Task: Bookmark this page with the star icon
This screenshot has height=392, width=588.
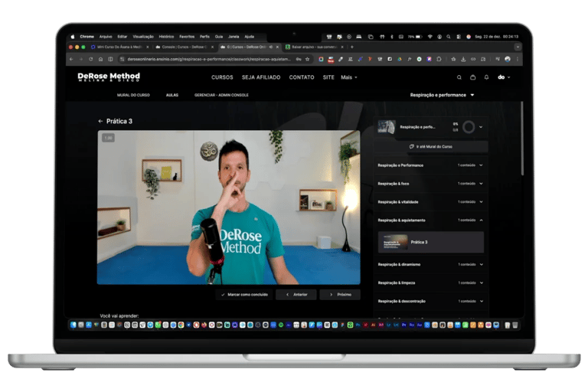Action: [308, 59]
